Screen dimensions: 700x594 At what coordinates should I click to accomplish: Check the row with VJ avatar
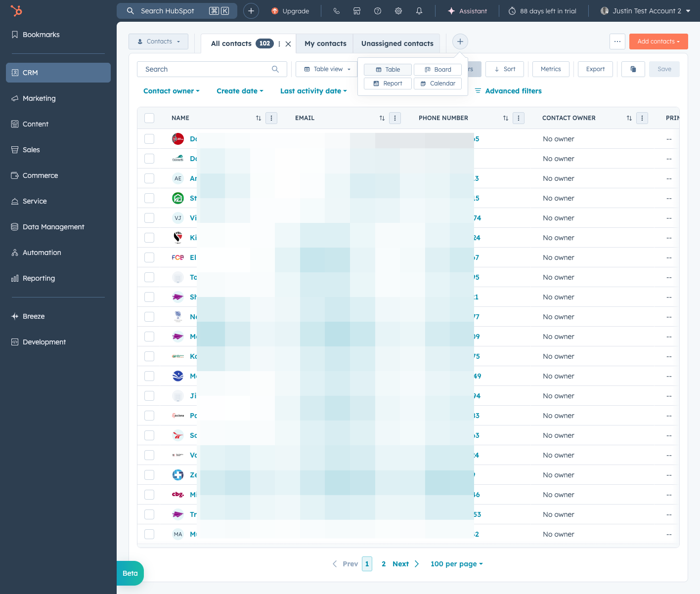point(149,218)
